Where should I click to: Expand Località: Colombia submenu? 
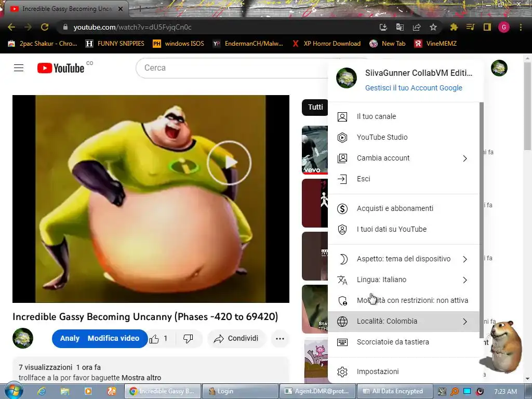pyautogui.click(x=404, y=321)
